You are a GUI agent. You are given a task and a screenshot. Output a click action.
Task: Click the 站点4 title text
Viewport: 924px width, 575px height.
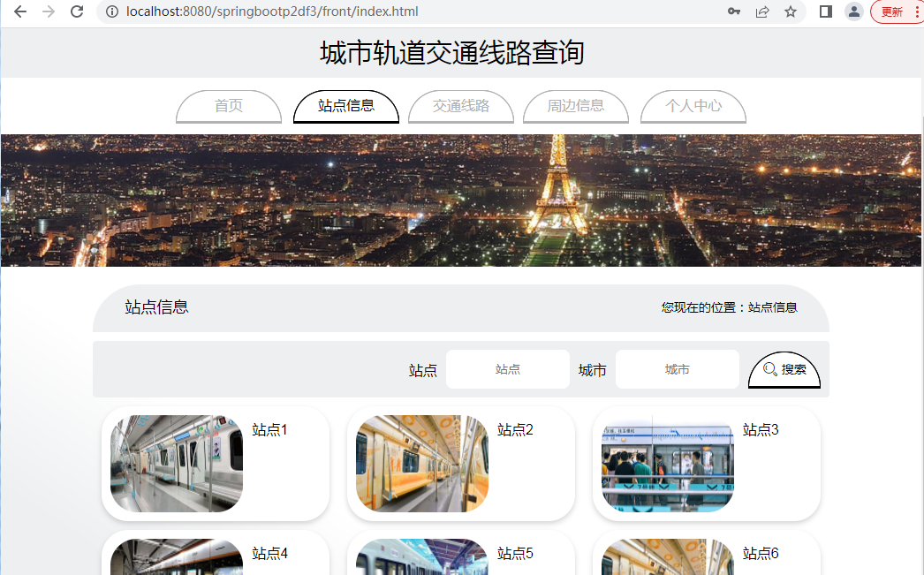(269, 554)
